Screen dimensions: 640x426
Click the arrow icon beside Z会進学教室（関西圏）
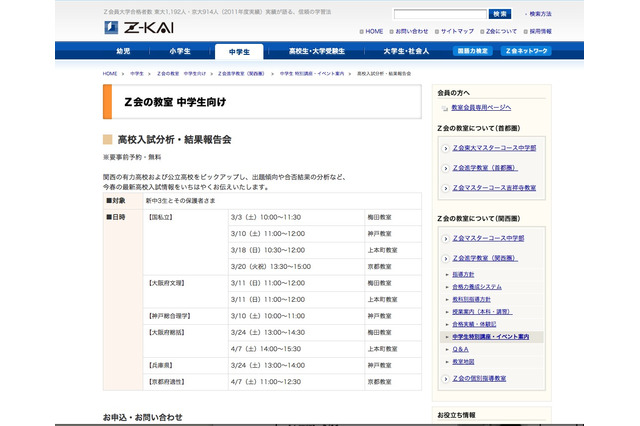pos(446,259)
